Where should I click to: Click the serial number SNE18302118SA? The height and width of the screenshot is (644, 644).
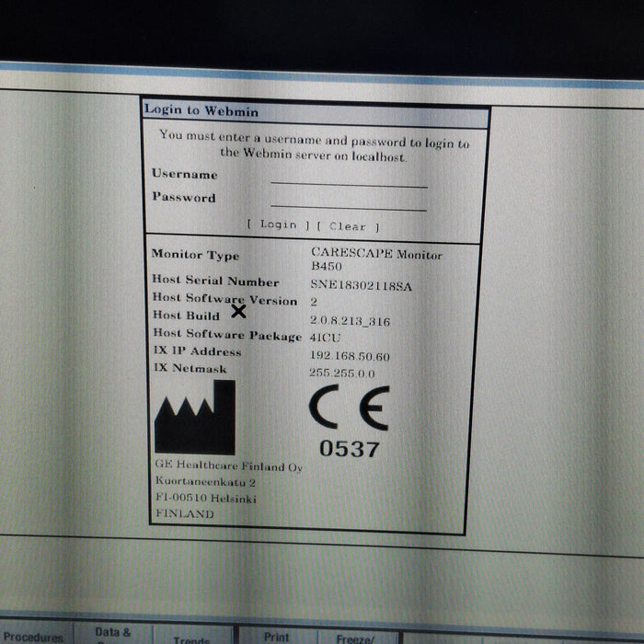click(x=361, y=285)
